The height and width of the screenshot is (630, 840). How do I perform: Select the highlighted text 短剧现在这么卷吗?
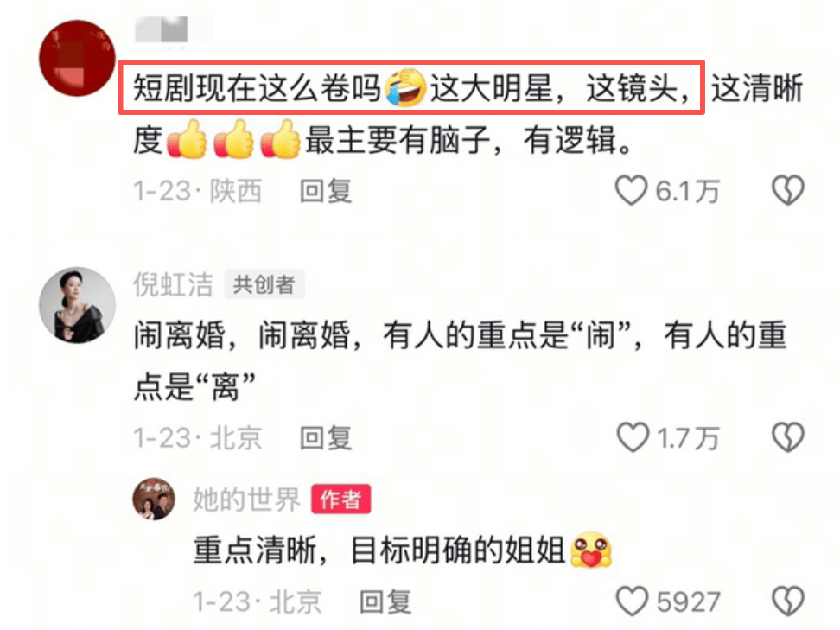click(257, 88)
